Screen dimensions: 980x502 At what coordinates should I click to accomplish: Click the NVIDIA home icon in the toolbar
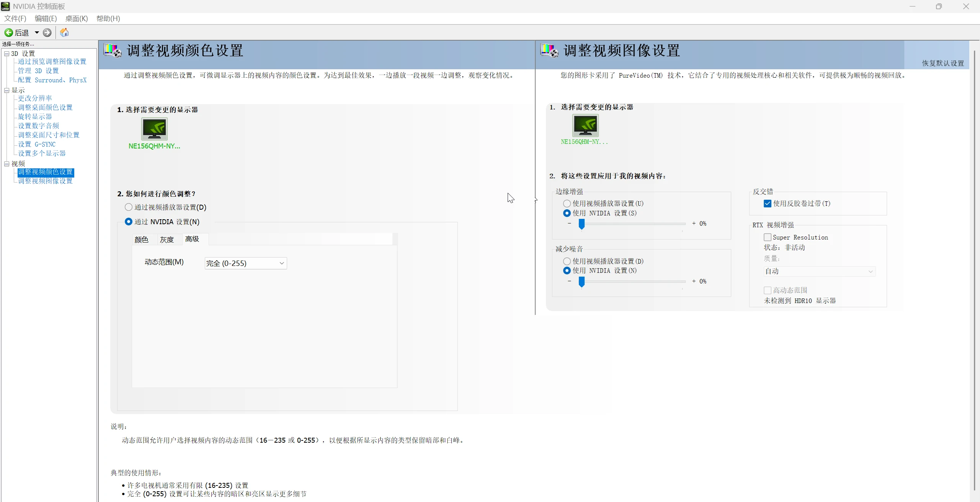(64, 33)
